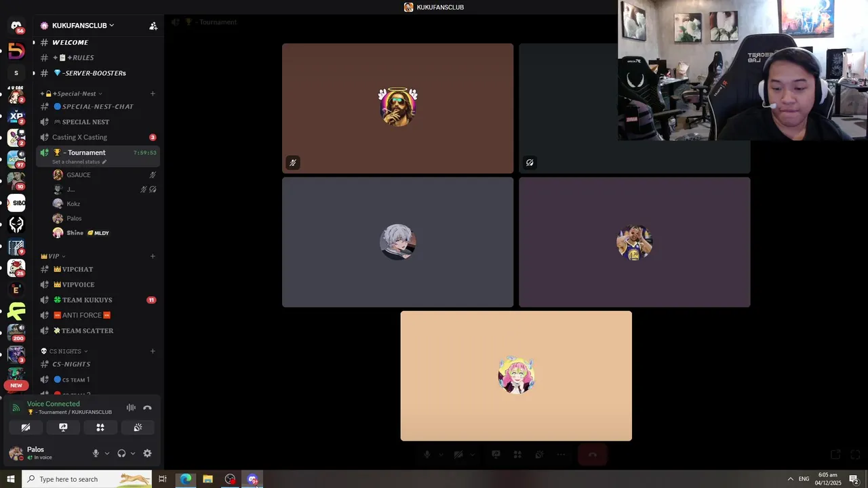Viewport: 868px width, 488px height.
Task: Open the WELCOME text channel
Action: pyautogui.click(x=98, y=42)
